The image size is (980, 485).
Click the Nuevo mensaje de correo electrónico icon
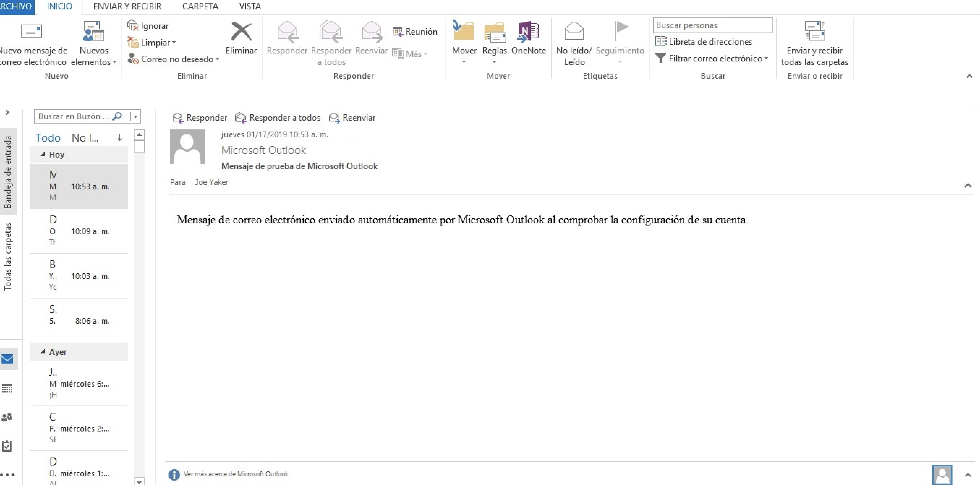click(x=31, y=32)
